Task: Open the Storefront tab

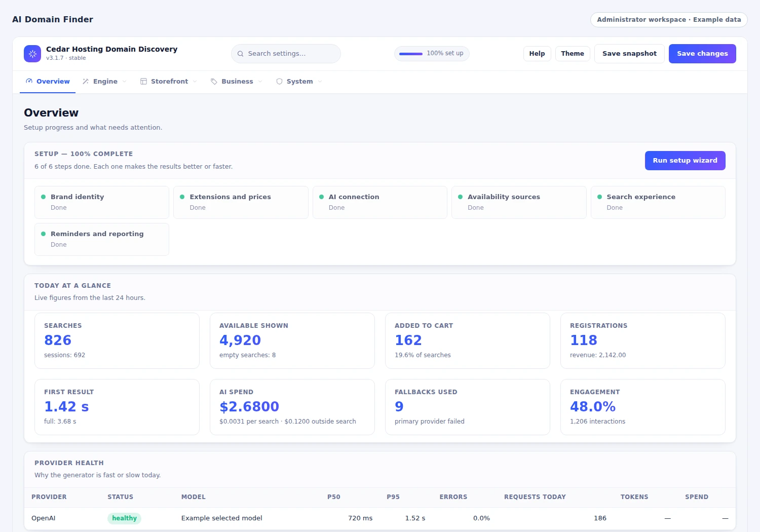Action: pos(169,82)
